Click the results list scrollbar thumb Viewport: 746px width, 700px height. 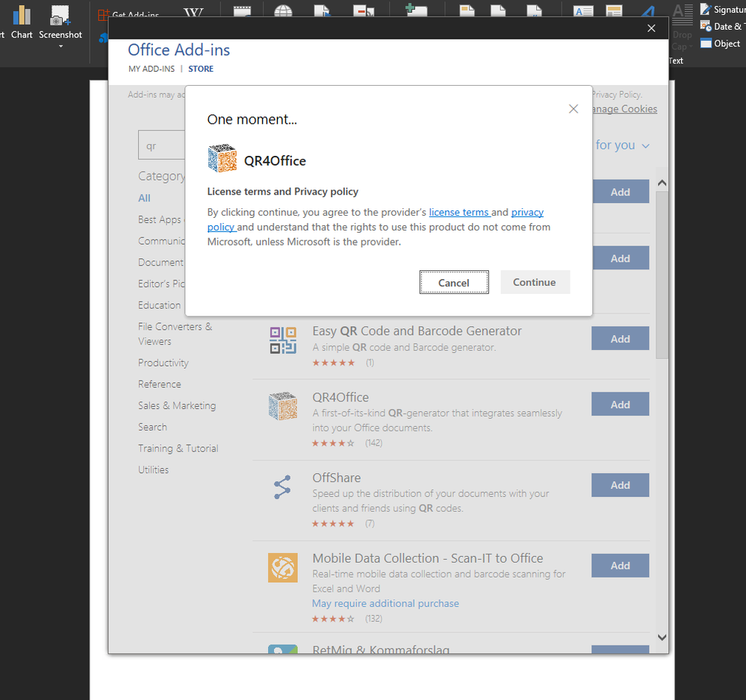coord(662,275)
